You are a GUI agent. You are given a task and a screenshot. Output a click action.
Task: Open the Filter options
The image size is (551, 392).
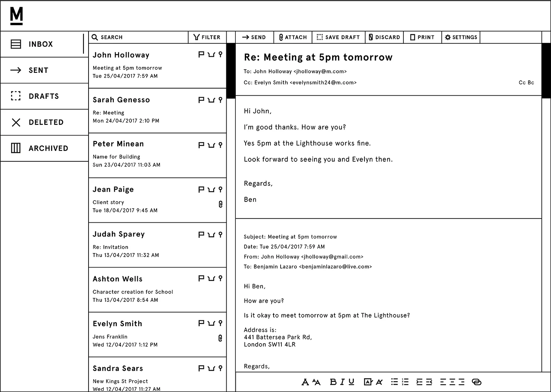207,37
